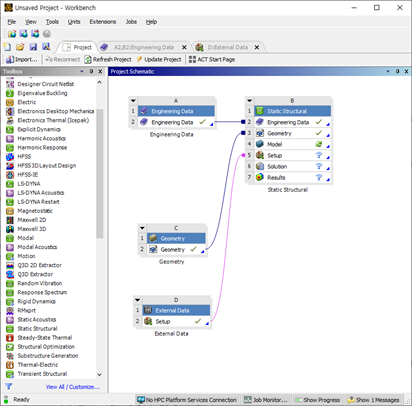412x406 pixels.
Task: Select Harmonic Response in Toolbox
Action: coord(42,147)
